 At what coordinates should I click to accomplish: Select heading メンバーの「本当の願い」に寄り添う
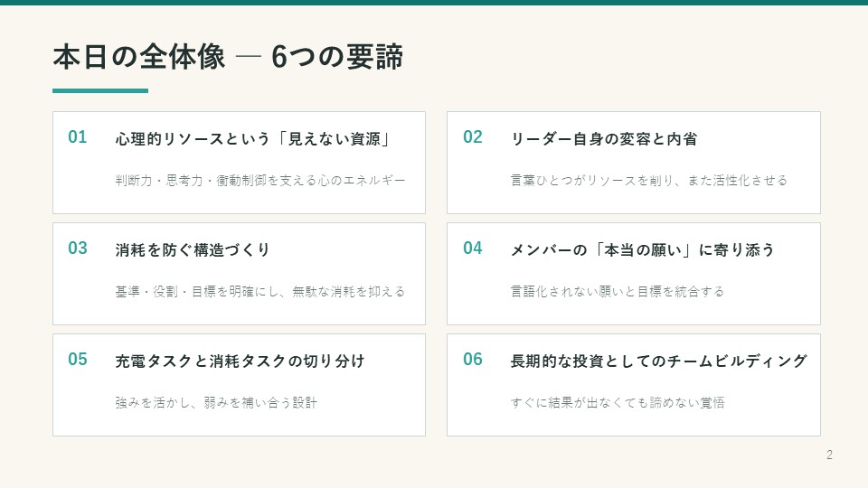tap(643, 250)
